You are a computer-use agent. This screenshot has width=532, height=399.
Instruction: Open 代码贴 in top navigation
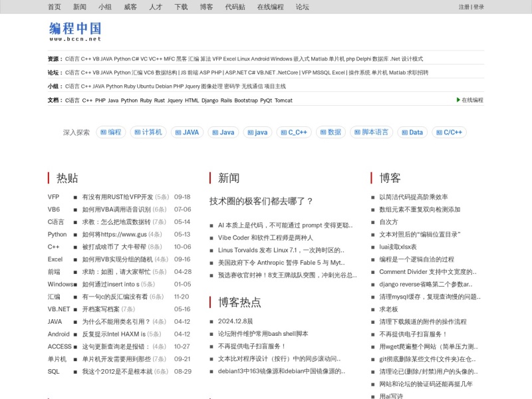[235, 7]
